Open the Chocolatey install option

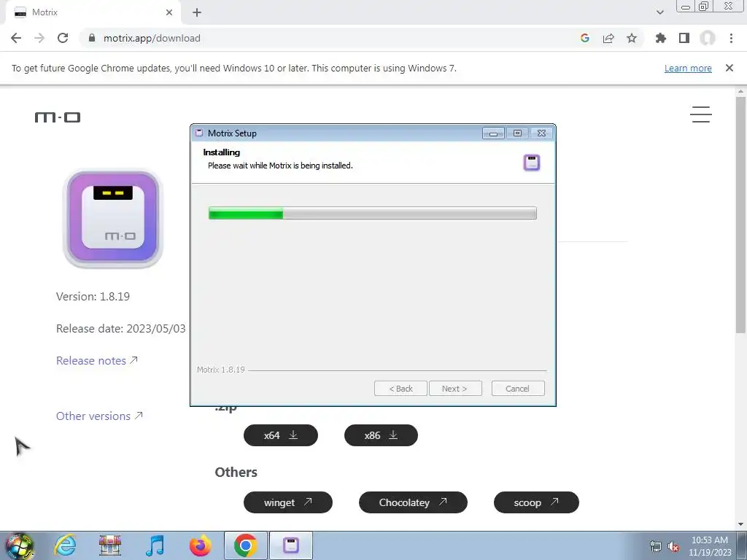(x=413, y=502)
